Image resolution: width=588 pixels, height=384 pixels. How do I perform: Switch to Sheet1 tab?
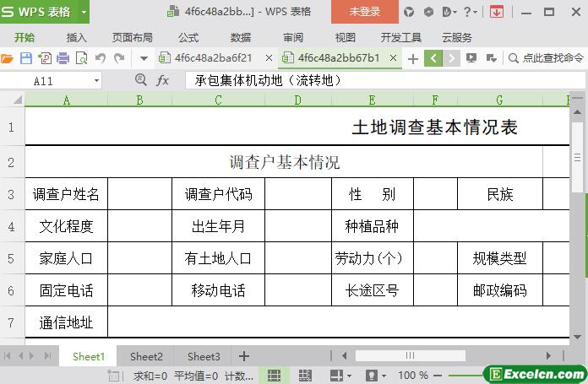coord(89,356)
